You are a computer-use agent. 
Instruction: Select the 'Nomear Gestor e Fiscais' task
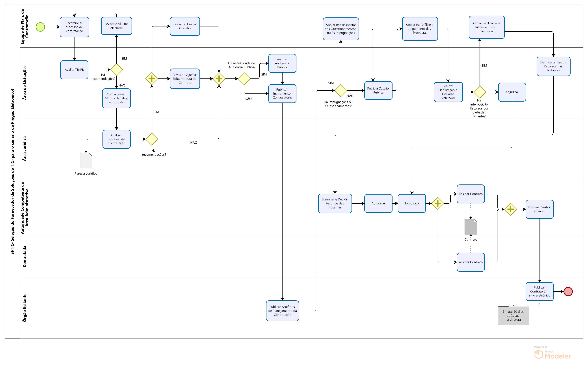tap(539, 209)
